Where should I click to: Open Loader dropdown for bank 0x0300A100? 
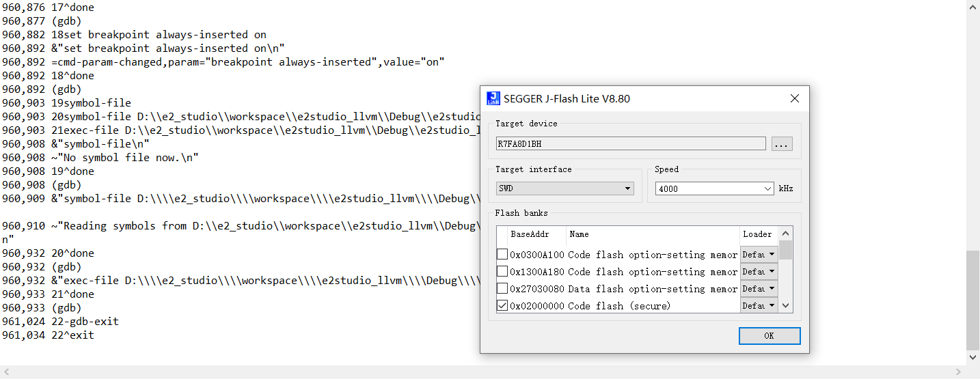coord(759,254)
